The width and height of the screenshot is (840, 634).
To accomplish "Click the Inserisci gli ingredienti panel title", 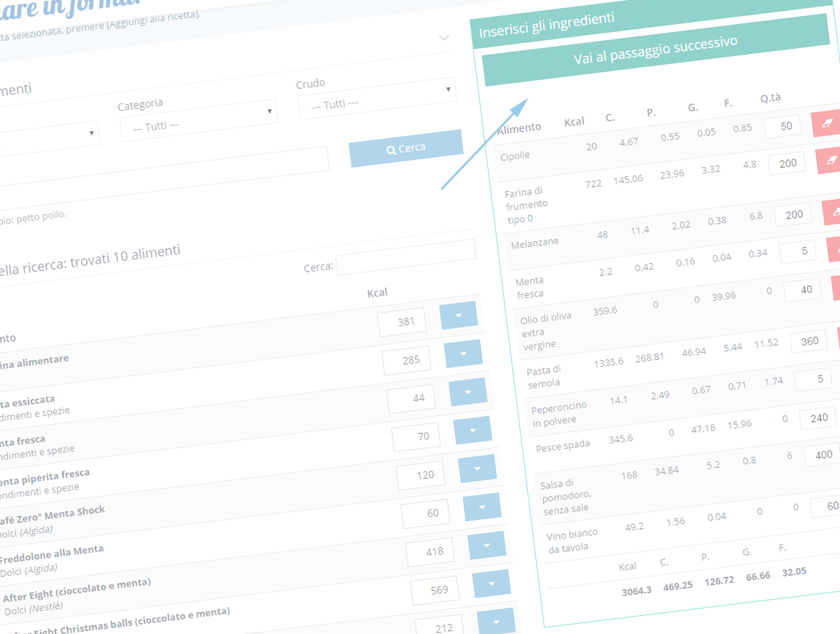I will point(546,26).
